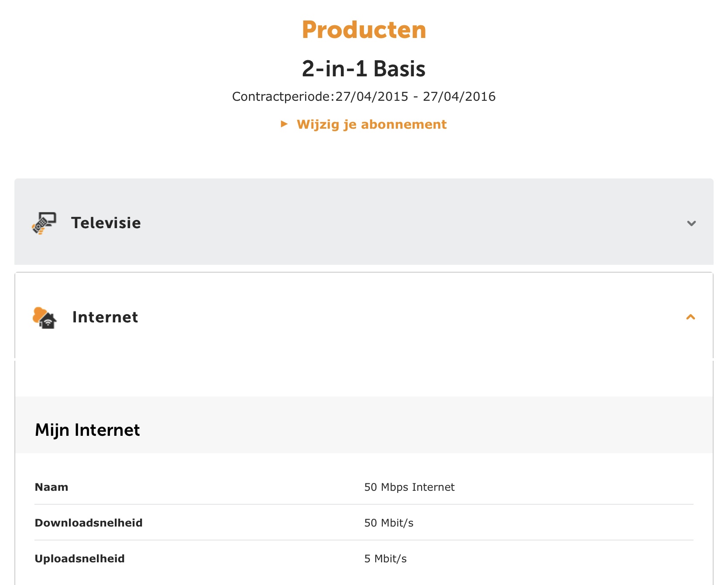The height and width of the screenshot is (585, 728).
Task: Expand the Televisie section chevron
Action: [x=691, y=223]
